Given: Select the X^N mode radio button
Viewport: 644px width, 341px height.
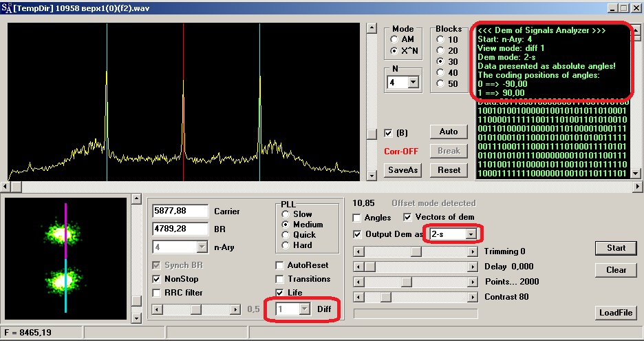Looking at the screenshot, I should point(394,51).
